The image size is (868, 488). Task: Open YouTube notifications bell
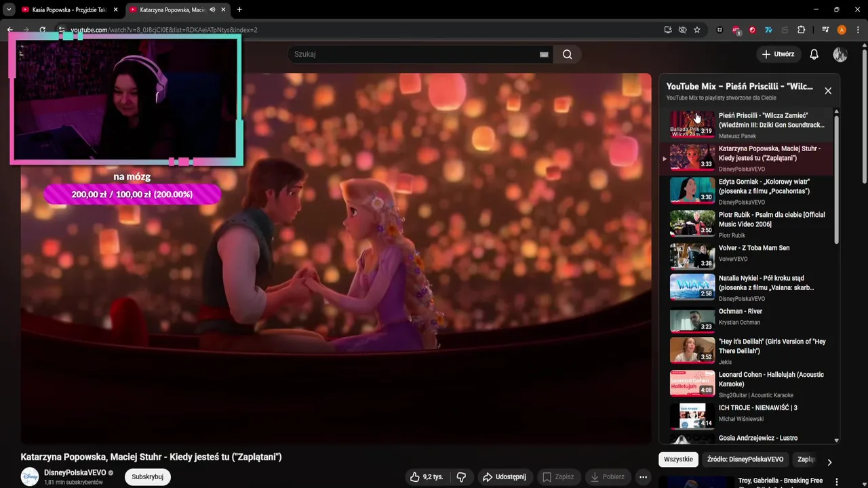coord(814,54)
